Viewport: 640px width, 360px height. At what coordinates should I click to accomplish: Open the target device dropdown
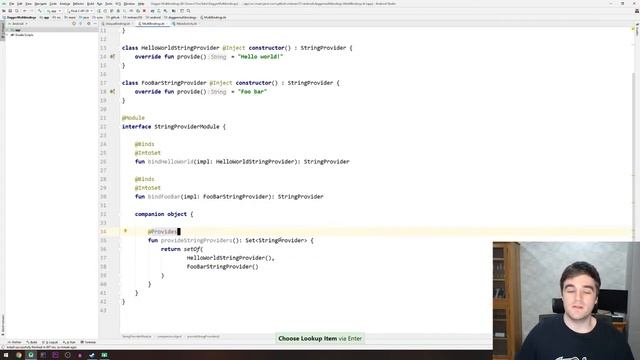tap(79, 11)
